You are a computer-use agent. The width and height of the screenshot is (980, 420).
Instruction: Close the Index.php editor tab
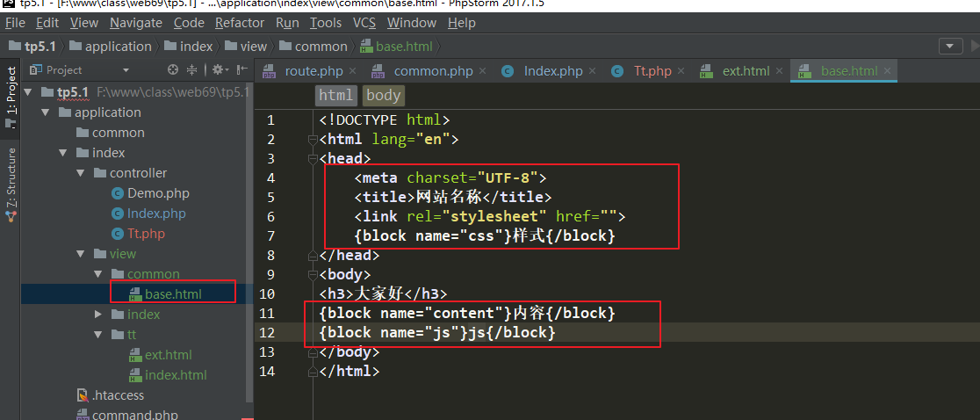pos(593,71)
